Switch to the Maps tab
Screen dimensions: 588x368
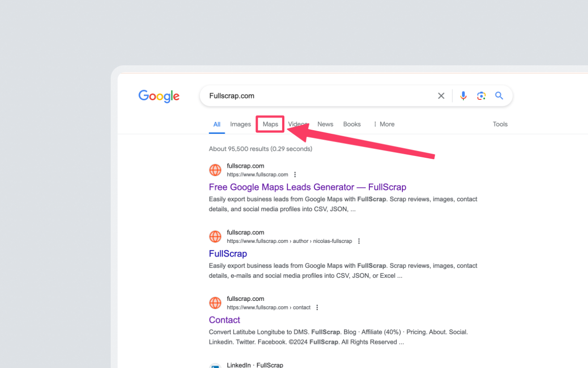271,124
